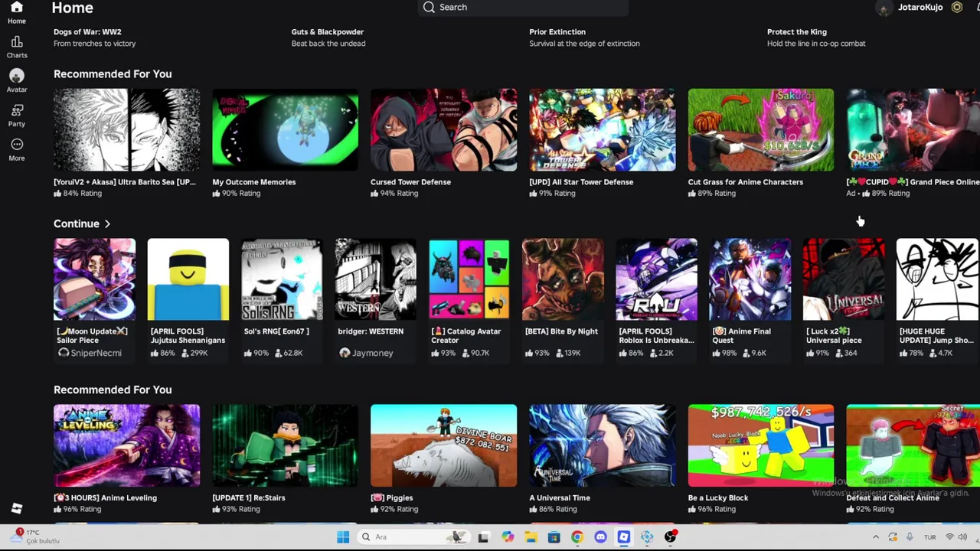Open File Explorer from the taskbar

531,537
